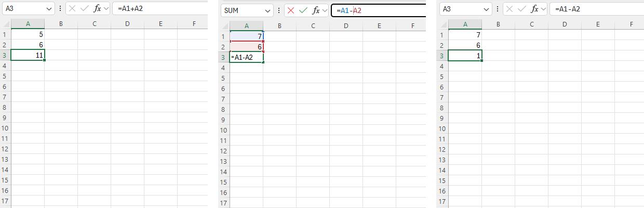Expand the chevron beside fx in rightmost spreadsheet
The height and width of the screenshot is (208, 644).
click(x=543, y=9)
